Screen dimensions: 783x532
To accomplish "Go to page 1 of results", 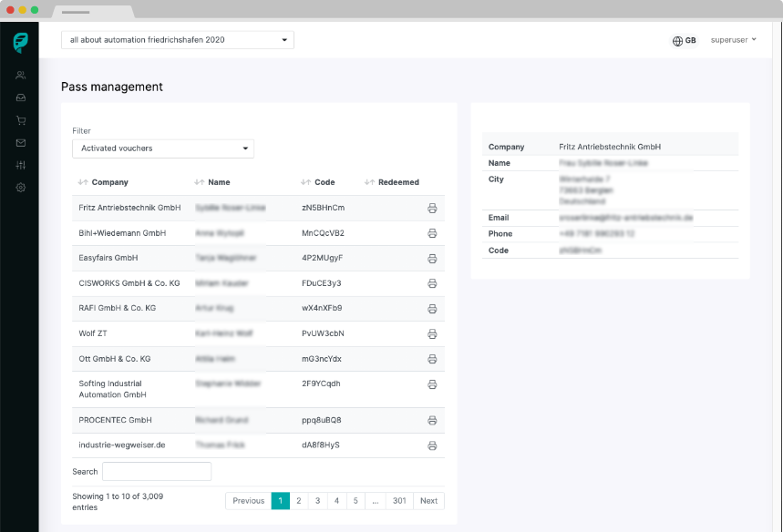I will pyautogui.click(x=281, y=501).
